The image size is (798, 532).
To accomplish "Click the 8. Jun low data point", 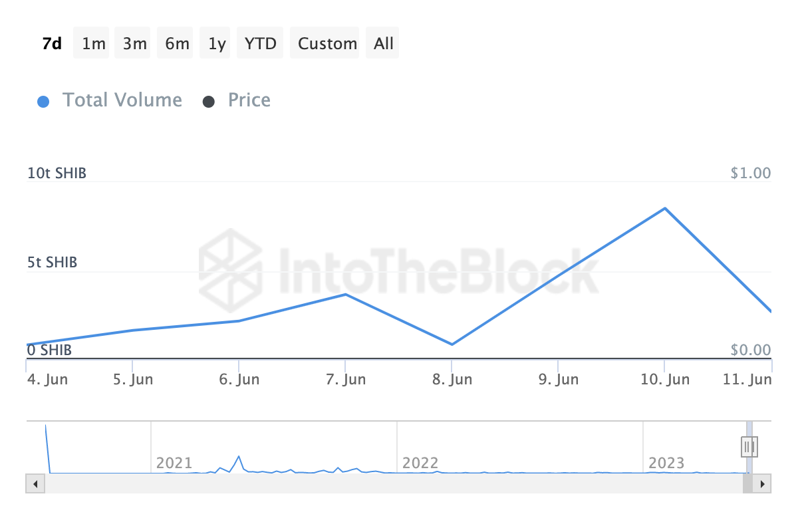I will tap(452, 344).
